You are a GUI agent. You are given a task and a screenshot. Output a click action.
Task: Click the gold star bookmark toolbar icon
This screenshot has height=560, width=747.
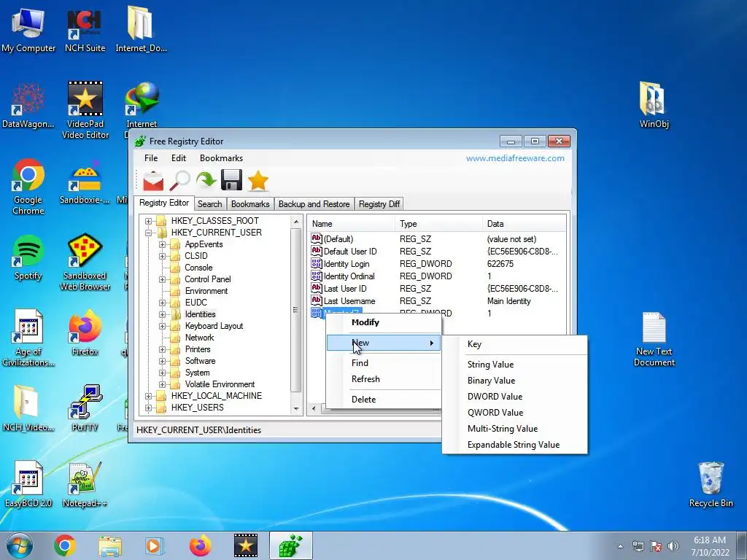258,181
